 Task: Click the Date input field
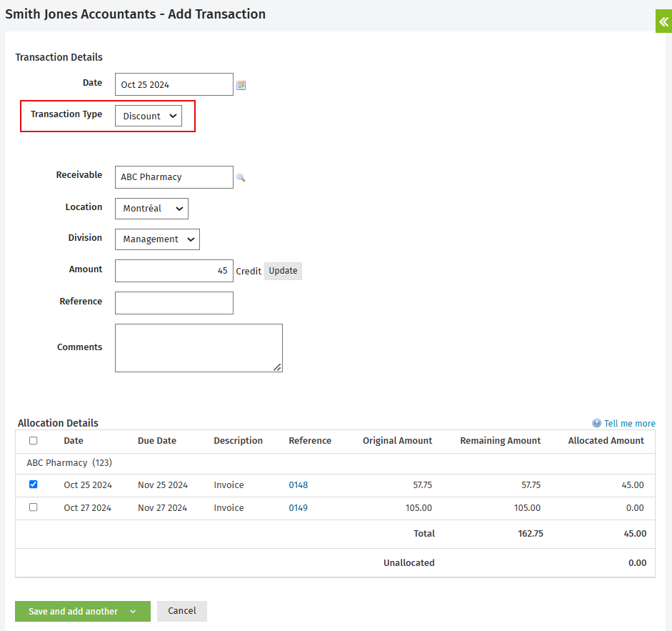[x=174, y=84]
